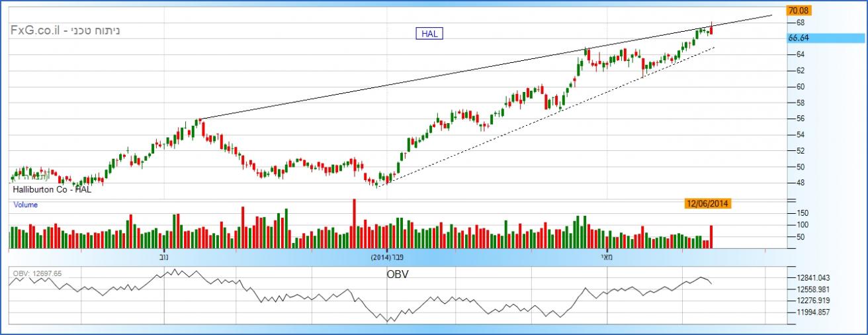Image resolution: width=868 pixels, height=335 pixels.
Task: Click the 60 level on price axis
Action: click(800, 87)
